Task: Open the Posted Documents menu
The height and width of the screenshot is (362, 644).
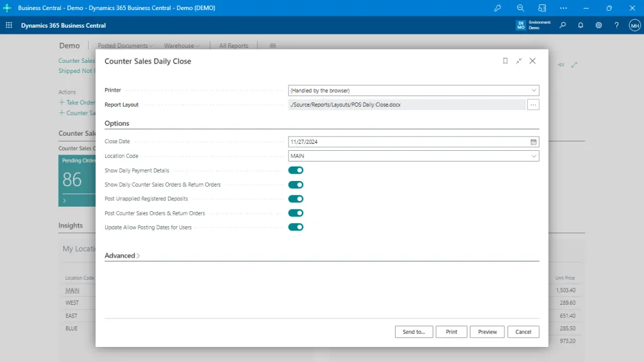Action: (125, 45)
